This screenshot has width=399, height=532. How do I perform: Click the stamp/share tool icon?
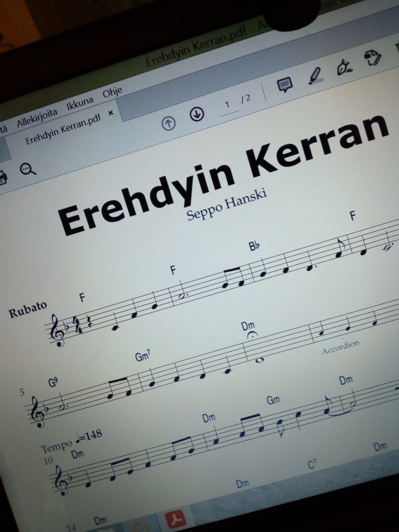click(x=373, y=58)
